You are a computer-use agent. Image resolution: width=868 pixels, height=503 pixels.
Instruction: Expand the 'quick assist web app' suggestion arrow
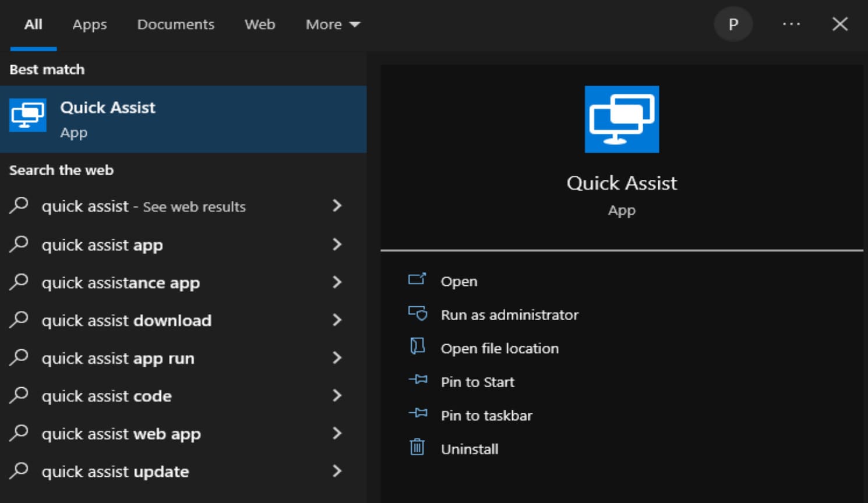[337, 433]
